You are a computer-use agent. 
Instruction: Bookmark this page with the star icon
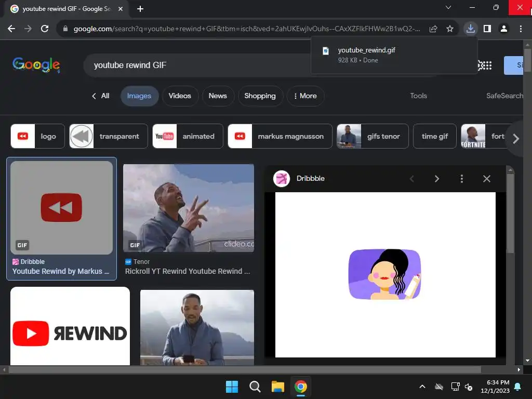(450, 29)
